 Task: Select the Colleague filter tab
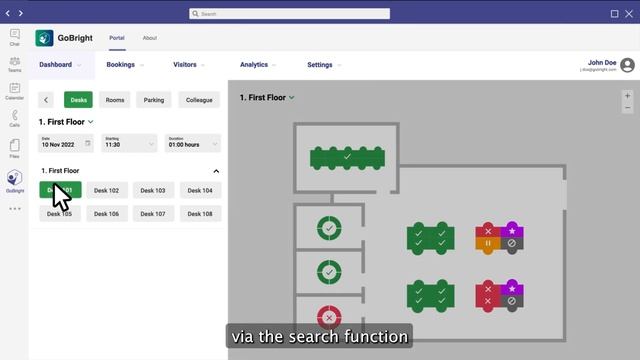pyautogui.click(x=199, y=100)
